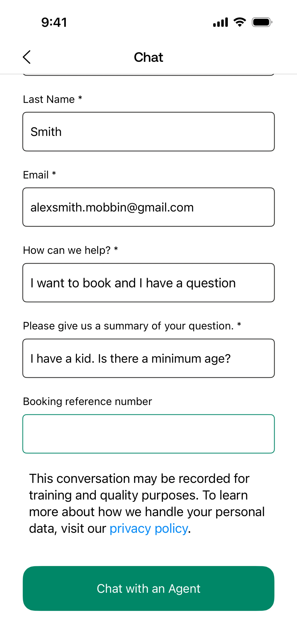
Task: Click the Wi-Fi status icon
Action: [x=239, y=22]
